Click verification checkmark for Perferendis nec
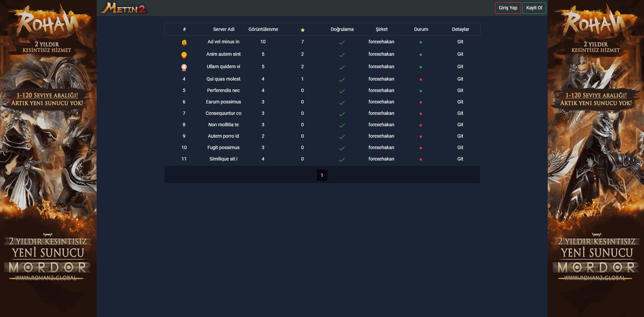 click(x=342, y=91)
